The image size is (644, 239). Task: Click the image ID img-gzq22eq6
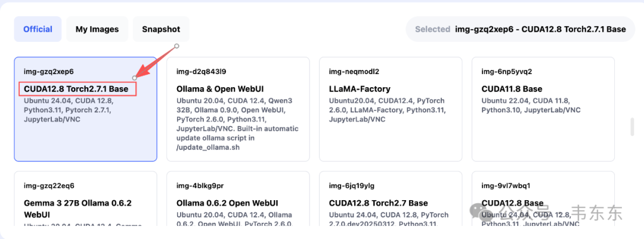[x=49, y=185]
